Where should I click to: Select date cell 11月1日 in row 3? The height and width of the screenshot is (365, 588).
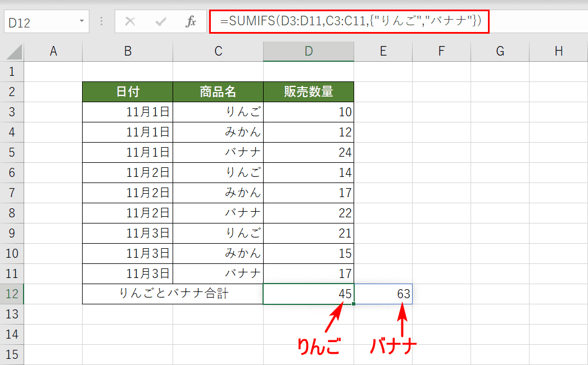pos(128,112)
